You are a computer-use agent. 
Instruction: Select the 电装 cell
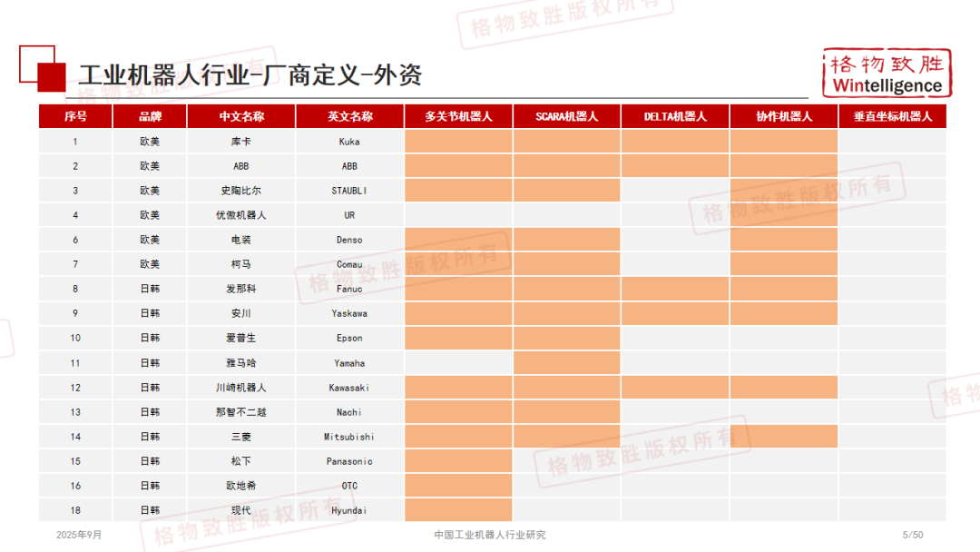click(x=241, y=240)
